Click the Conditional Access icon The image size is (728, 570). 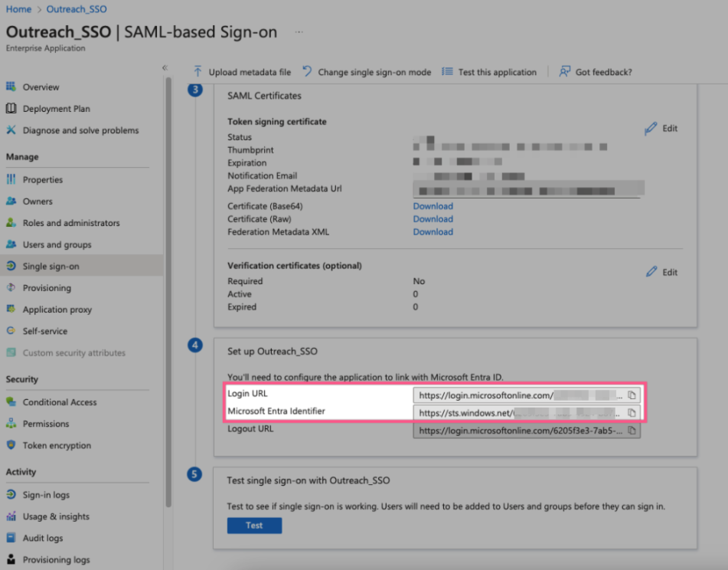click(11, 401)
